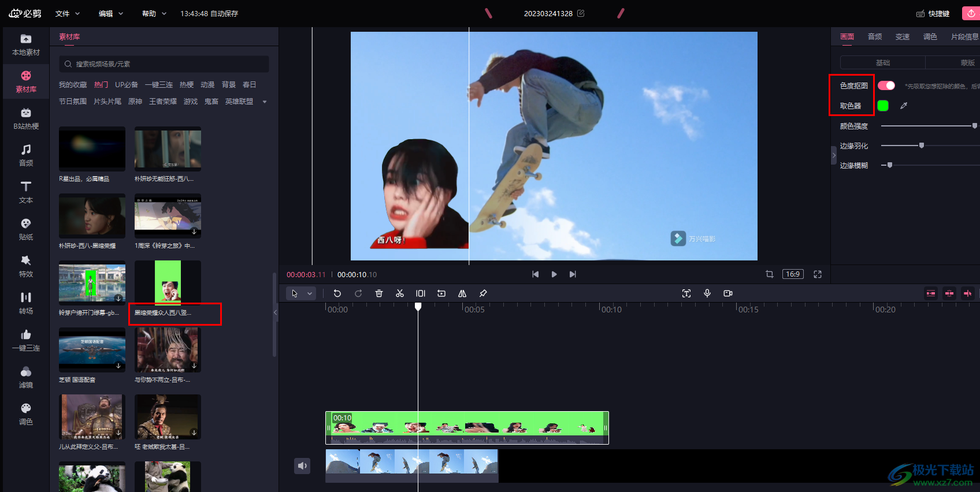Enter fullscreen preview mode
The width and height of the screenshot is (980, 492).
tap(818, 274)
